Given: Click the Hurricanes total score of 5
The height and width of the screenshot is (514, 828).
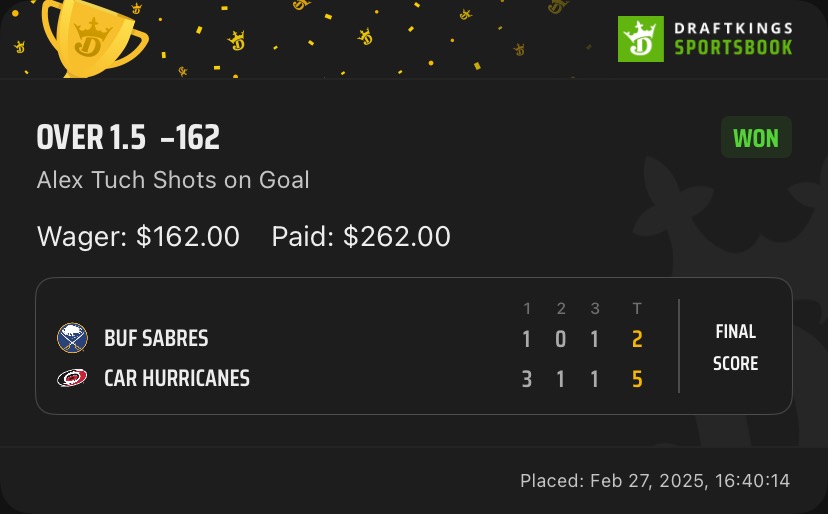Looking at the screenshot, I should point(637,380).
